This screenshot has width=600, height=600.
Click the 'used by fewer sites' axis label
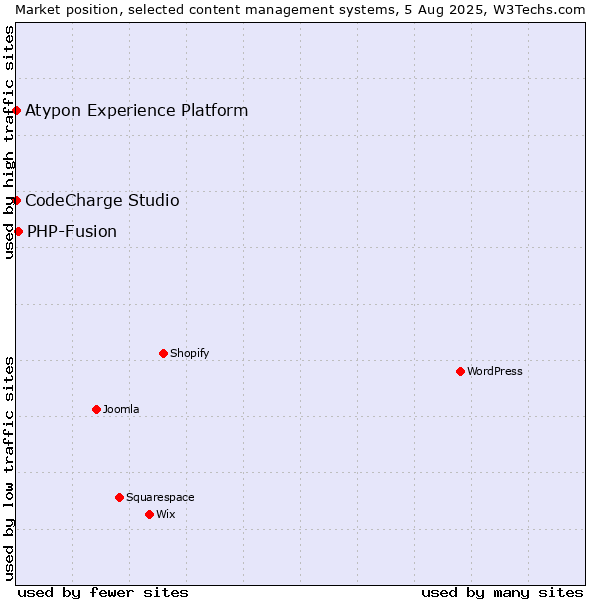(x=103, y=593)
